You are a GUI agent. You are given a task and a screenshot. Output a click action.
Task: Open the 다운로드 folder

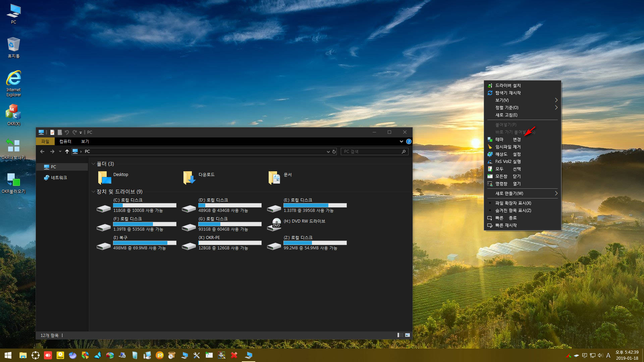[x=199, y=178]
